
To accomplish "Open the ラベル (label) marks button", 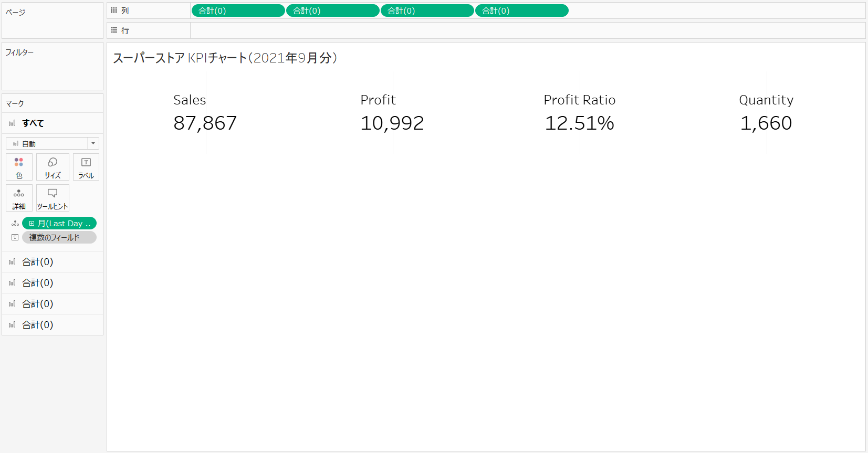I will pyautogui.click(x=86, y=167).
